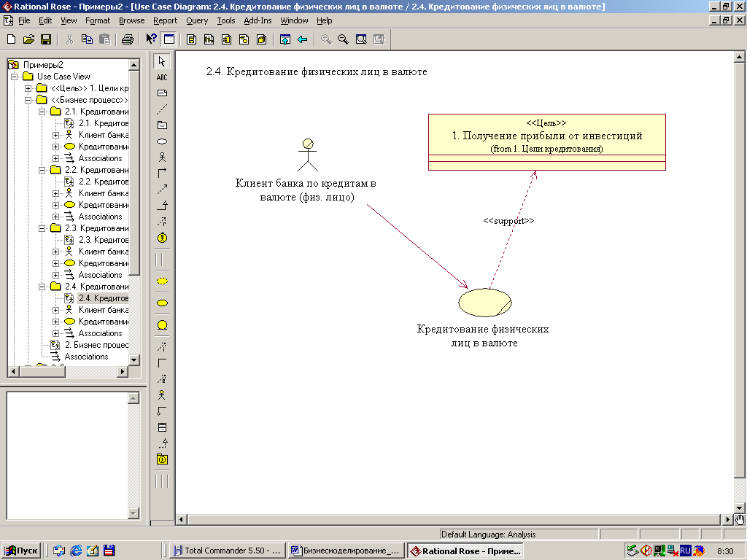The image size is (747, 560).
Task: Click the diagram vertical scroll up arrow
Action: (739, 57)
